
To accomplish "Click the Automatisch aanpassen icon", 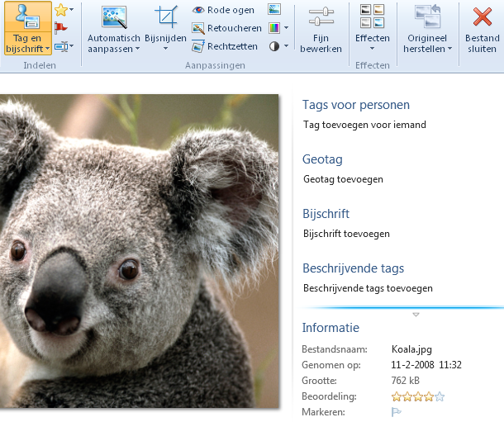I will 114,17.
